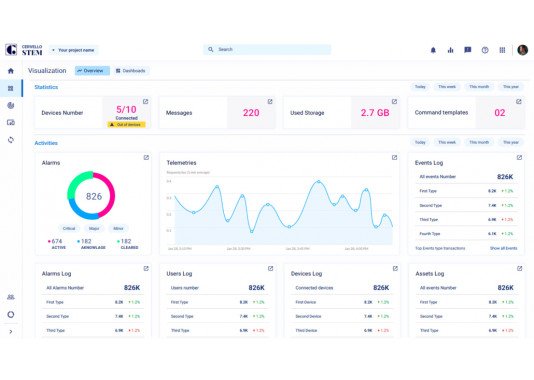
Task: Open the project name dropdown
Action: tap(74, 50)
